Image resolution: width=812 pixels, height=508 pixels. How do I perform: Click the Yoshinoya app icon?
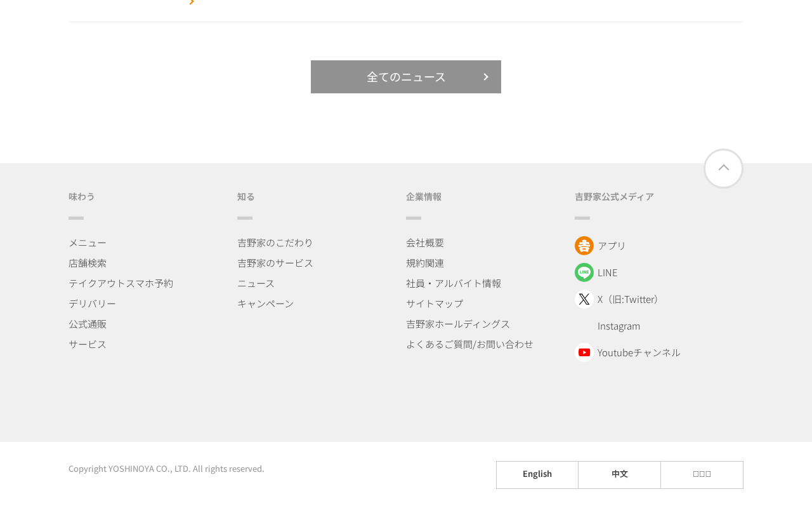[x=584, y=246]
